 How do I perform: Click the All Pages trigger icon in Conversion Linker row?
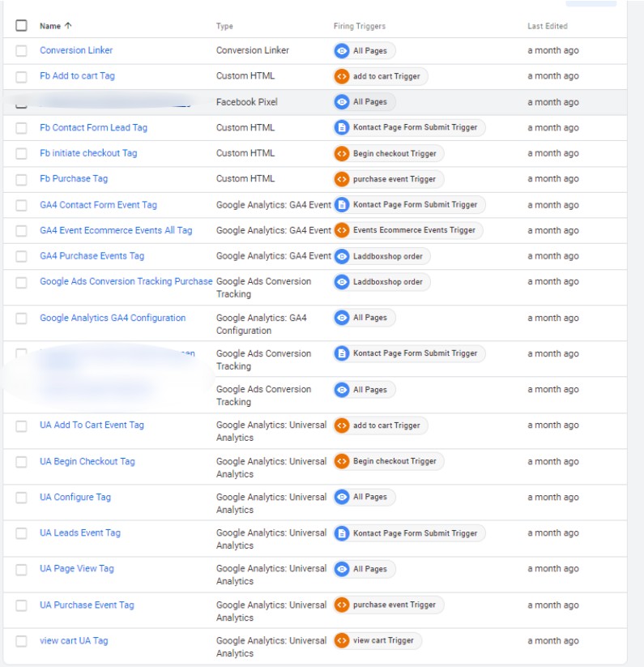coord(342,50)
